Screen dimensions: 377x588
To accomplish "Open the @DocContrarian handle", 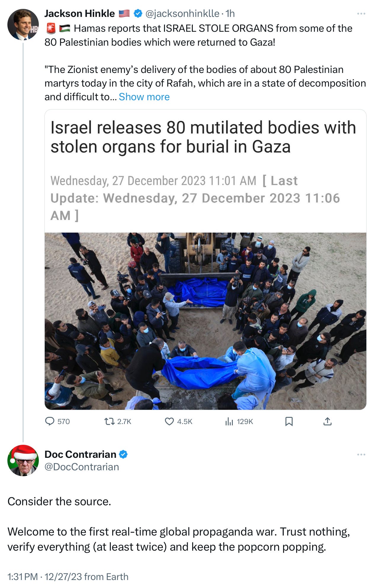I will 82,467.
